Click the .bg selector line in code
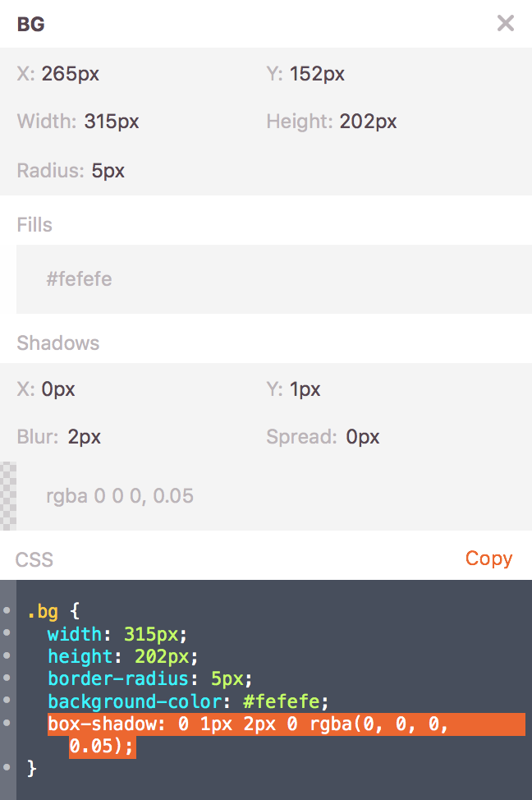This screenshot has width=532, height=800. coord(52,612)
